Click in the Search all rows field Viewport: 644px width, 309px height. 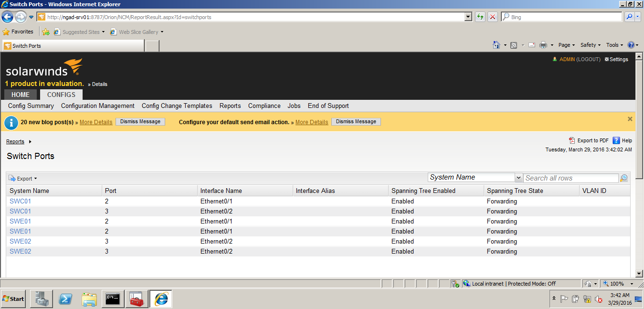click(571, 178)
